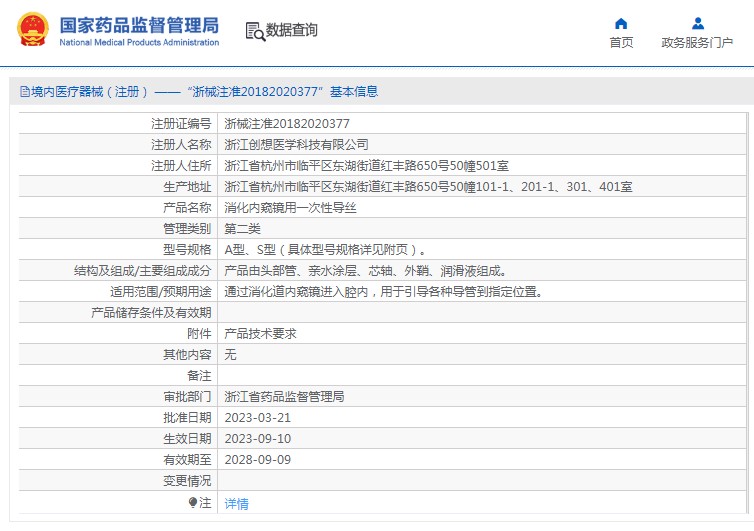Click the 产品技术要求 attachment value
Image resolution: width=754 pixels, height=531 pixels.
[x=260, y=334]
